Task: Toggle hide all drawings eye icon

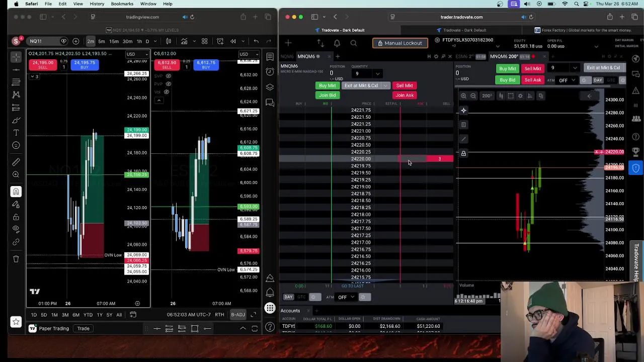Action: pyautogui.click(x=16, y=229)
